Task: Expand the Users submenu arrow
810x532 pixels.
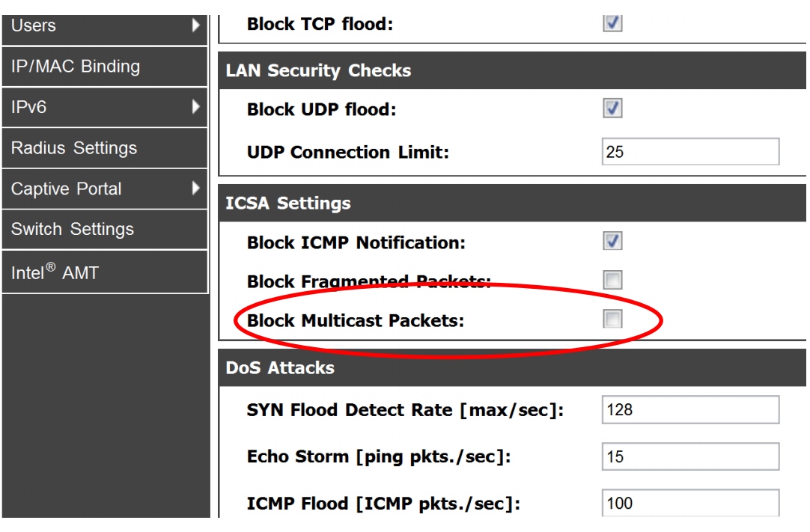Action: (196, 25)
